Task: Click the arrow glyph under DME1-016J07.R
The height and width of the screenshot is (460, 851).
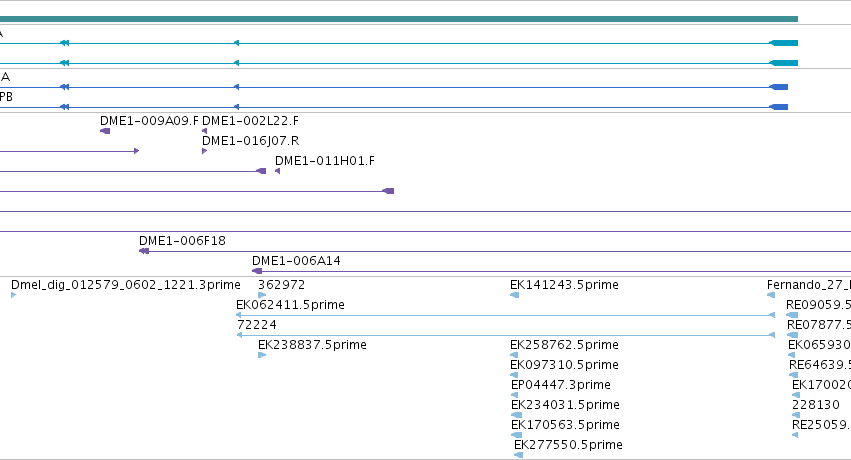Action: [x=205, y=151]
